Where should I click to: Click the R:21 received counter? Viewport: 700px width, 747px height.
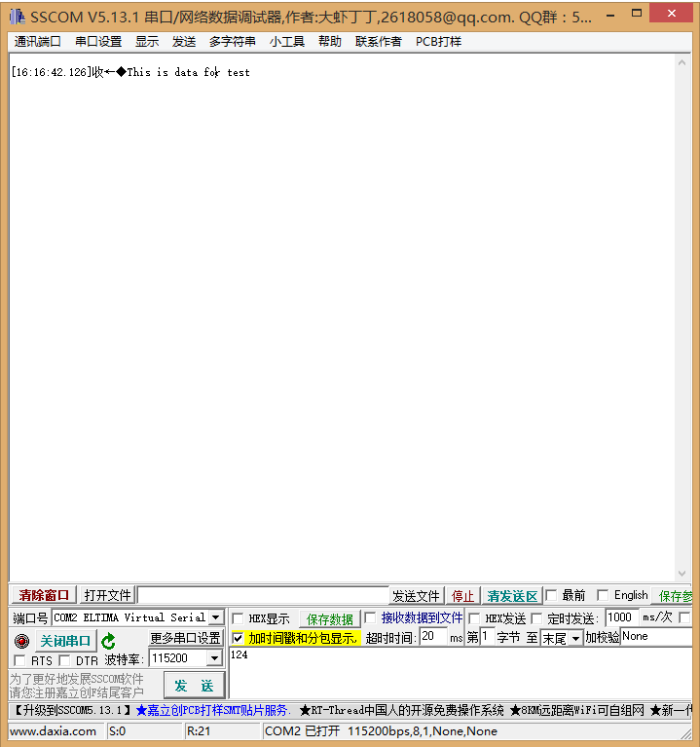199,731
